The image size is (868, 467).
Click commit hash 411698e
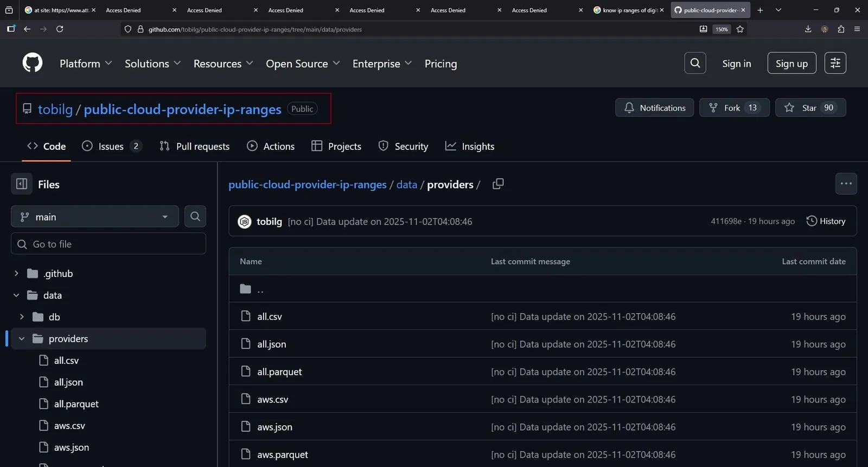pyautogui.click(x=726, y=221)
